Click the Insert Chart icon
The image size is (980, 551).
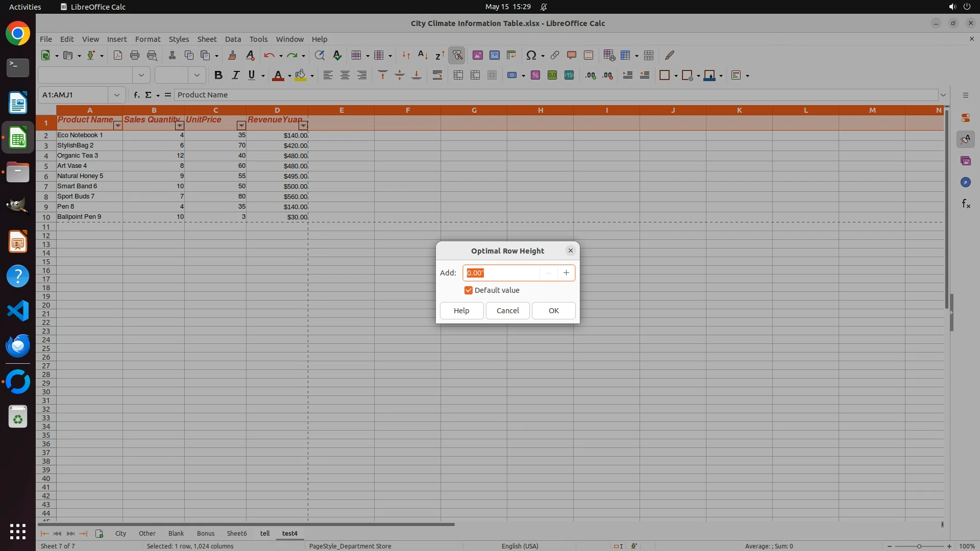494,55
